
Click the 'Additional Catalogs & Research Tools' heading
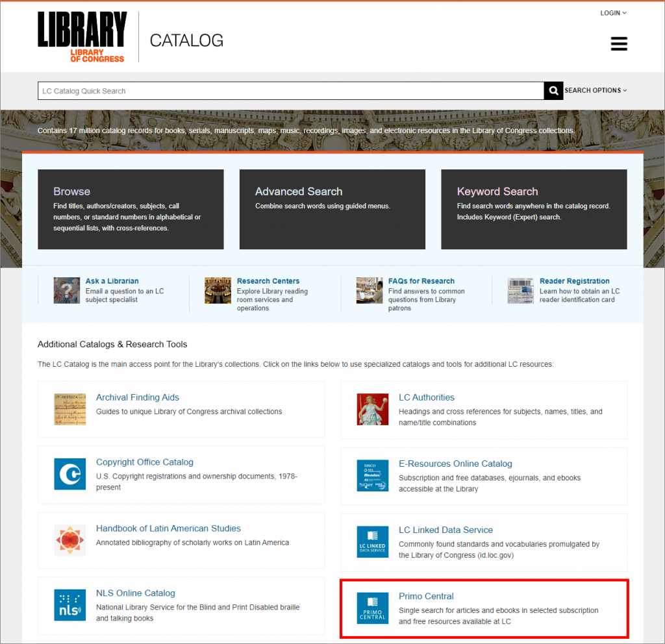[112, 344]
